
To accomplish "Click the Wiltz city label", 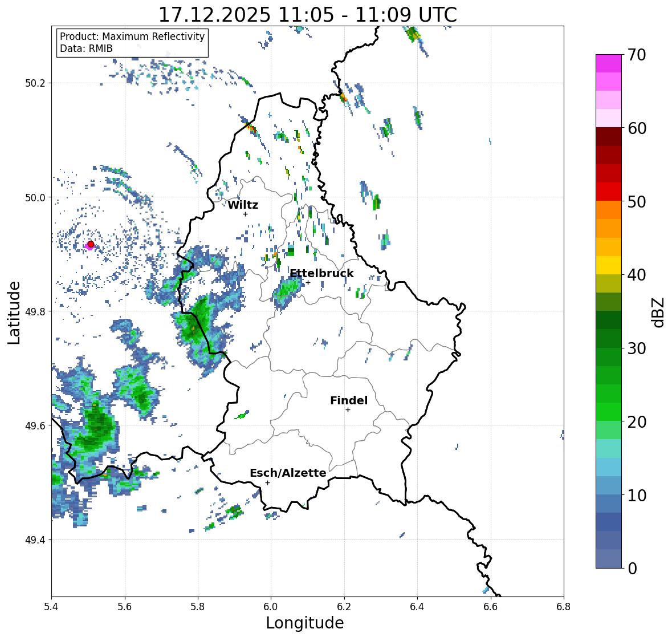I will pyautogui.click(x=243, y=205).
